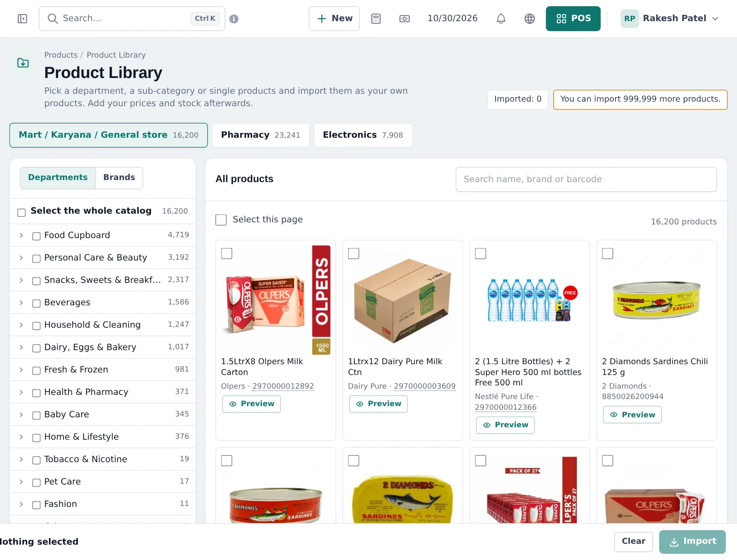
Task: Select Mart / Karyana / General store tab
Action: [x=109, y=135]
